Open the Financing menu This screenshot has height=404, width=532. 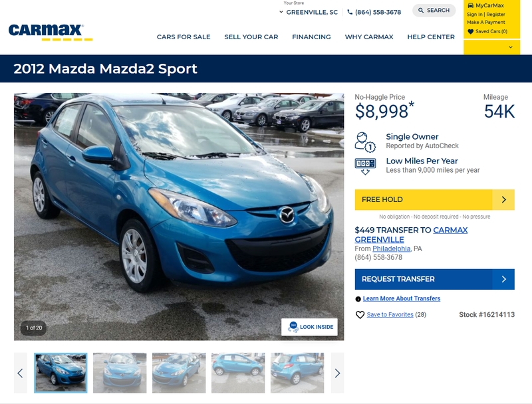tap(311, 37)
